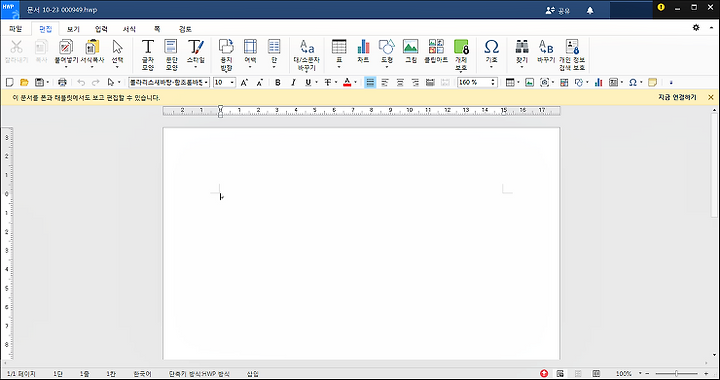Select left paragraph alignment
This screenshot has height=380, width=720.
[x=385, y=83]
